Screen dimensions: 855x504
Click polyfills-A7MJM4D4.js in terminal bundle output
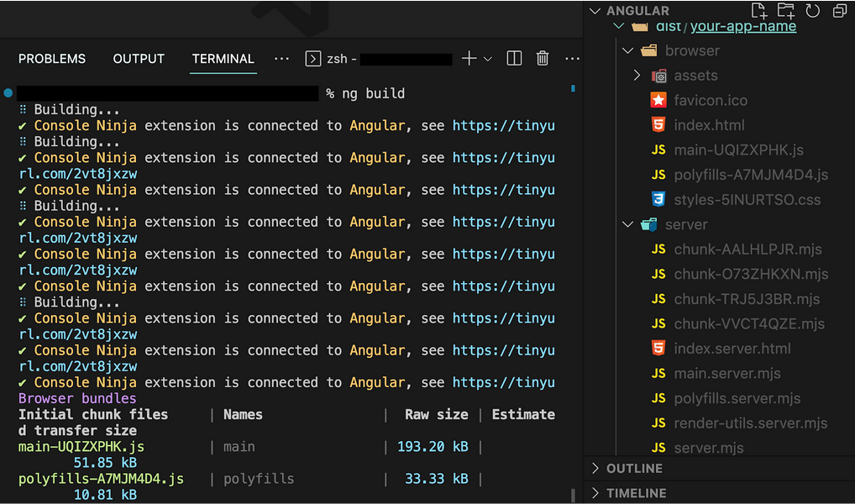point(101,479)
